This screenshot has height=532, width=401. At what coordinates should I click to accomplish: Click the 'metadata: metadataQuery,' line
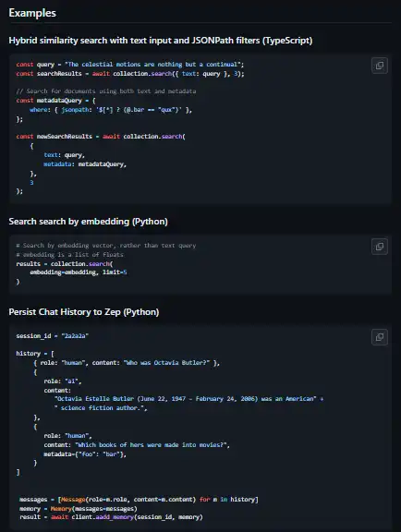pyautogui.click(x=85, y=164)
